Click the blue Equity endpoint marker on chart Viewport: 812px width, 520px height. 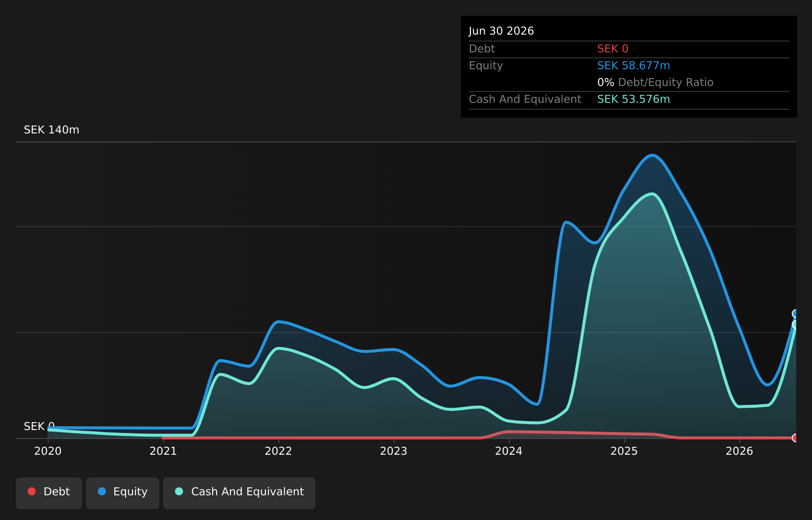tap(796, 314)
